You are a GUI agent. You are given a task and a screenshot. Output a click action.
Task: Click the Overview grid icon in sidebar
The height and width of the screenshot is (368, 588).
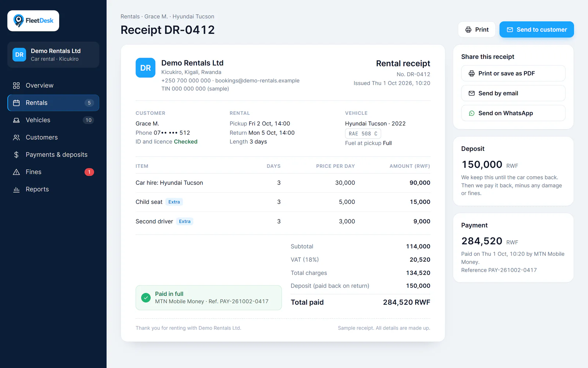pyautogui.click(x=16, y=85)
